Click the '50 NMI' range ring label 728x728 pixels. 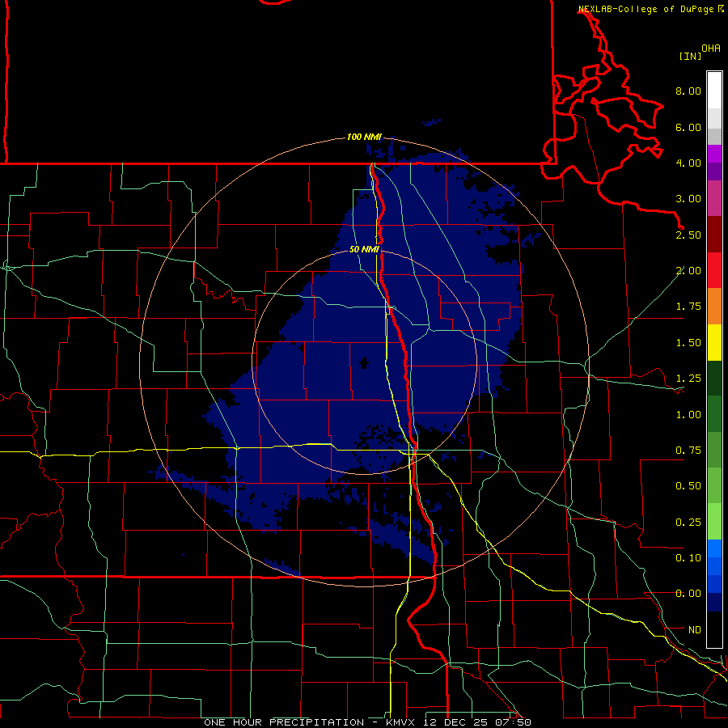click(x=364, y=249)
